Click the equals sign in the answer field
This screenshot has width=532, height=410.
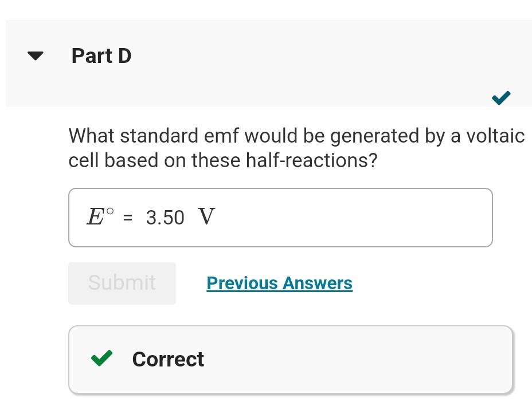tap(127, 218)
